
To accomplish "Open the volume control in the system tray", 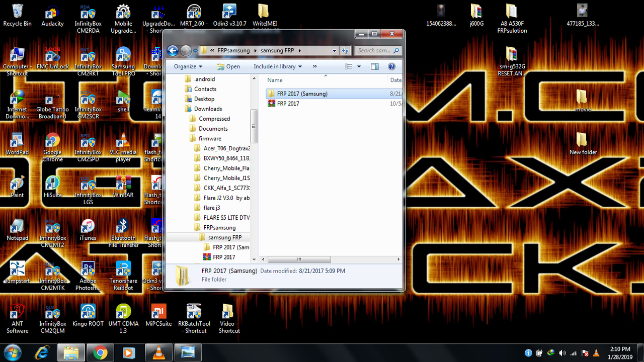I will [562, 353].
